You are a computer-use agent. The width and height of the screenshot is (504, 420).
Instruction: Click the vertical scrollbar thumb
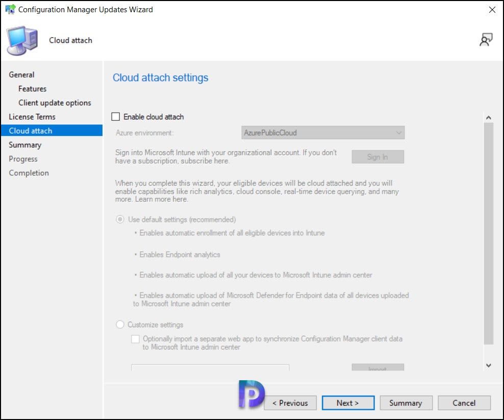click(489, 233)
